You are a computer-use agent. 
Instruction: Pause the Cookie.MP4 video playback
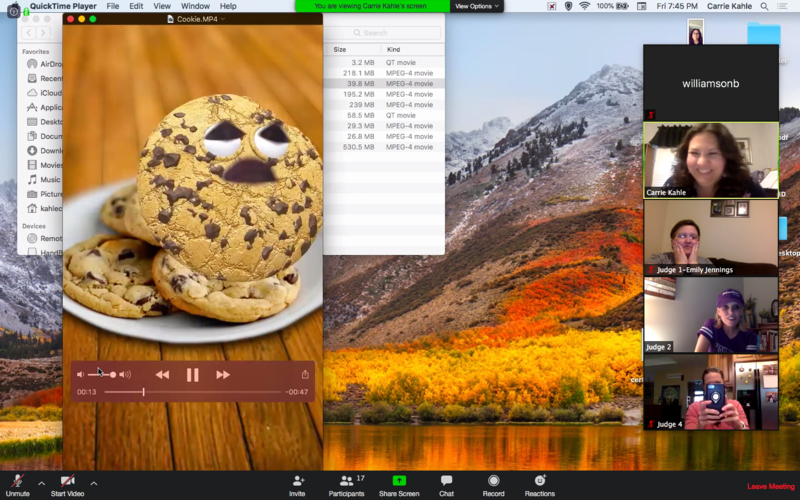pos(192,375)
